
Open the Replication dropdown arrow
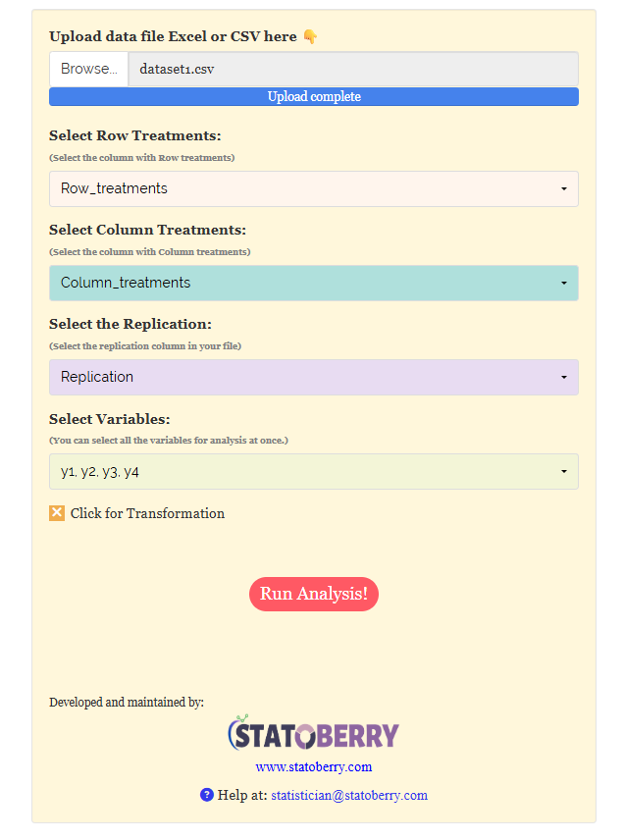coord(564,378)
